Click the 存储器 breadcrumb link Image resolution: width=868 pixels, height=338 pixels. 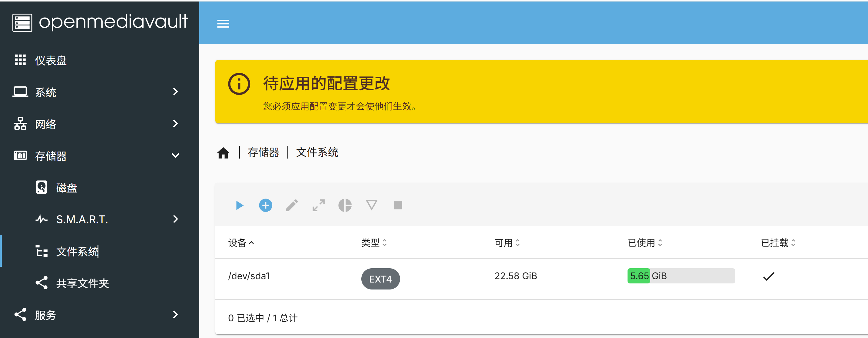pyautogui.click(x=263, y=152)
